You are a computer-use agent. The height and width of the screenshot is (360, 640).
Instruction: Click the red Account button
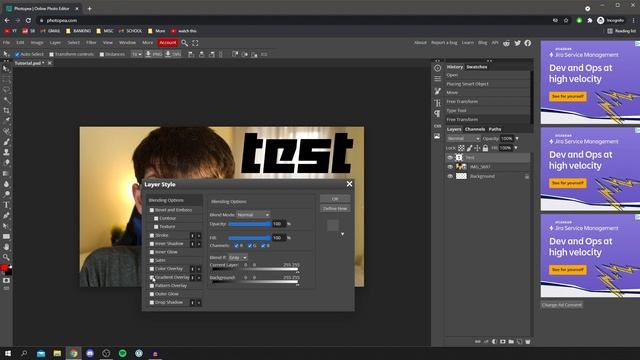168,42
